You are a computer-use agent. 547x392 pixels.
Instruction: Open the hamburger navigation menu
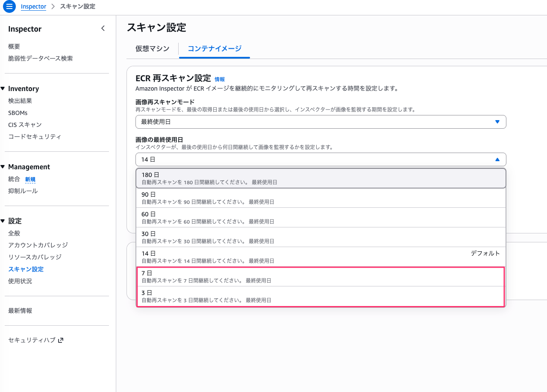point(9,6)
